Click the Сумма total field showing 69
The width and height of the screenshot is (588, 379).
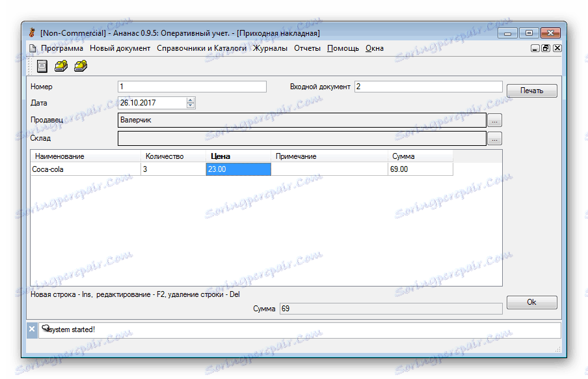[391, 309]
